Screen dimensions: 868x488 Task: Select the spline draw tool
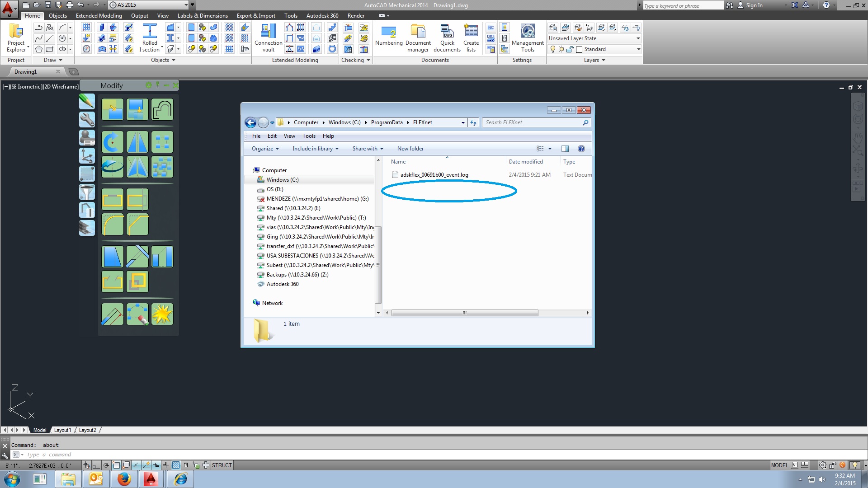(39, 38)
